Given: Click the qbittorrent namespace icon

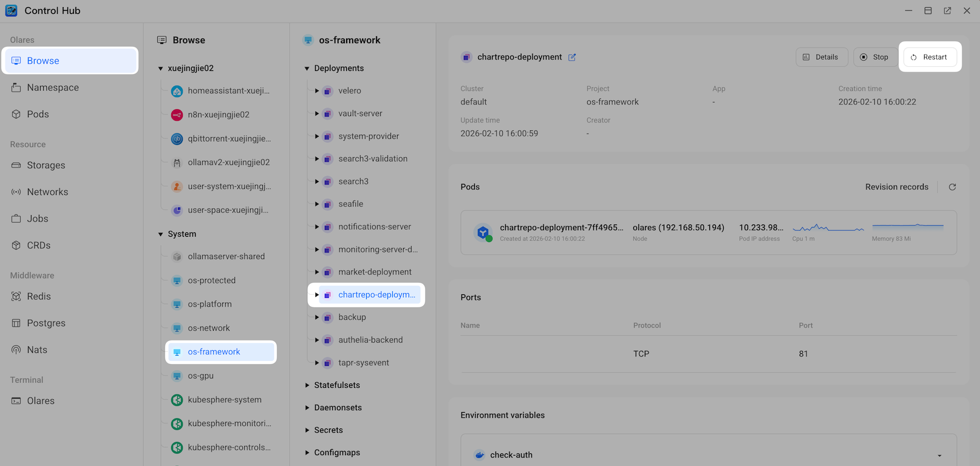Looking at the screenshot, I should [177, 139].
